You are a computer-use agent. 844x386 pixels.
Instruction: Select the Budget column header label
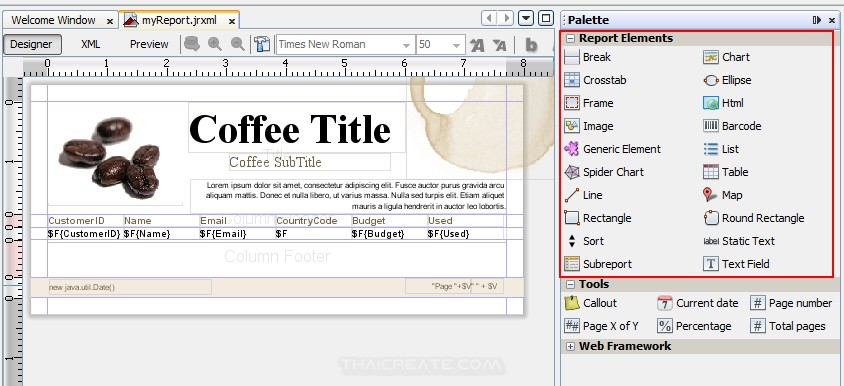pyautogui.click(x=368, y=221)
